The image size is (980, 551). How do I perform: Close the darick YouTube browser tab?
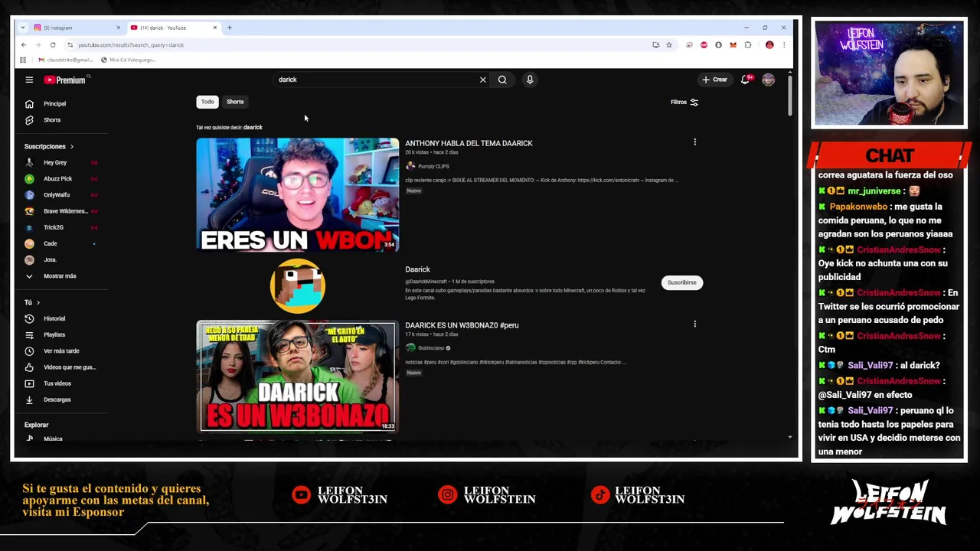[215, 28]
